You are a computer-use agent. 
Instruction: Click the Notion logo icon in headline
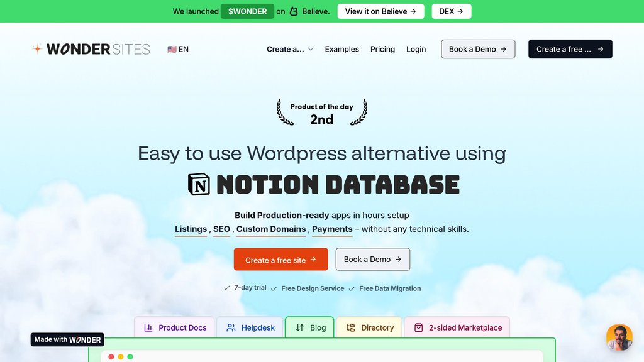(x=199, y=185)
